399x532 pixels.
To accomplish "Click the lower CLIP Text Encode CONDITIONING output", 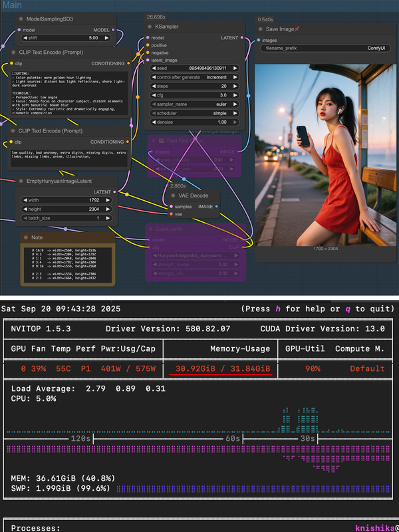I will coord(128,142).
